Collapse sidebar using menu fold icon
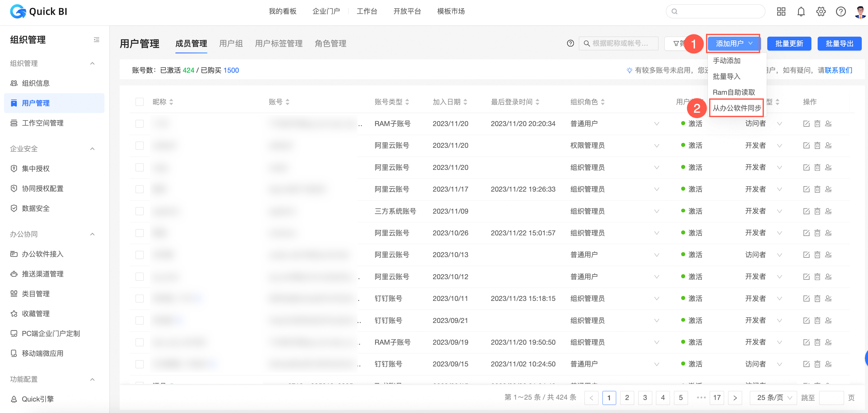 tap(96, 40)
